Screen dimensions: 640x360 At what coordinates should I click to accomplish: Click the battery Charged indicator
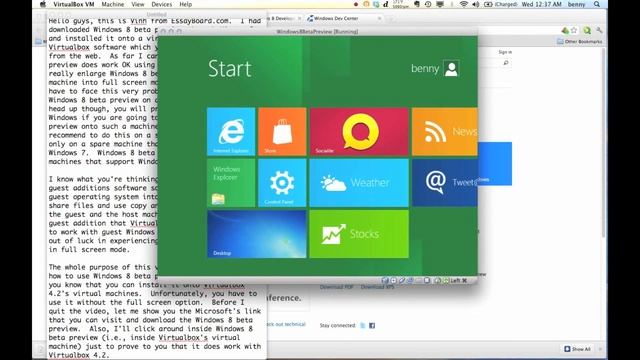click(x=501, y=4)
